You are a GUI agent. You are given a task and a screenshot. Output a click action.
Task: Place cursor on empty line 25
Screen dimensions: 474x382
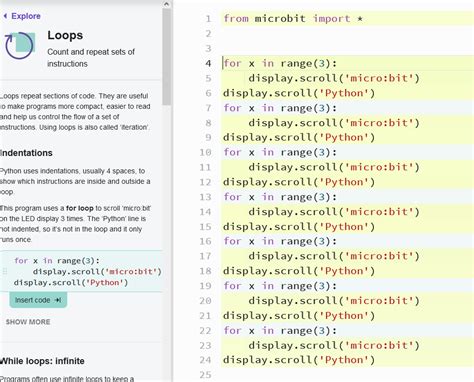pos(347,375)
